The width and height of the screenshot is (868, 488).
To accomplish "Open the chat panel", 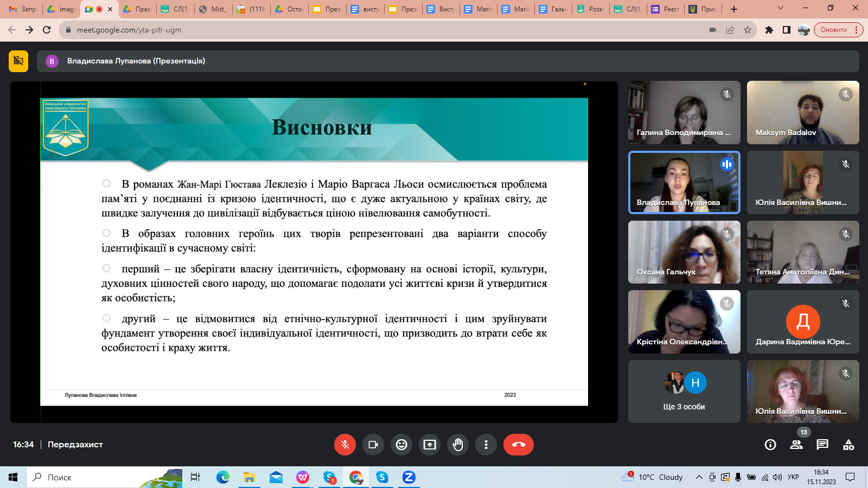I will point(822,445).
